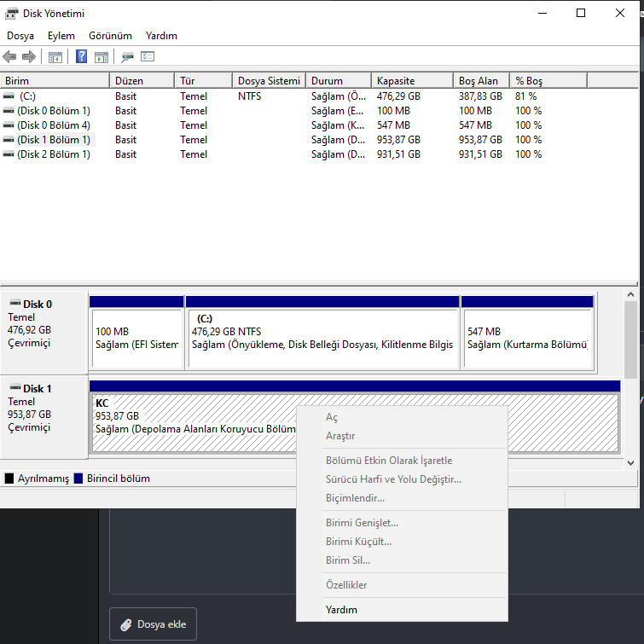Sort by the Tür column header
644x644 pixels.
[x=203, y=80]
